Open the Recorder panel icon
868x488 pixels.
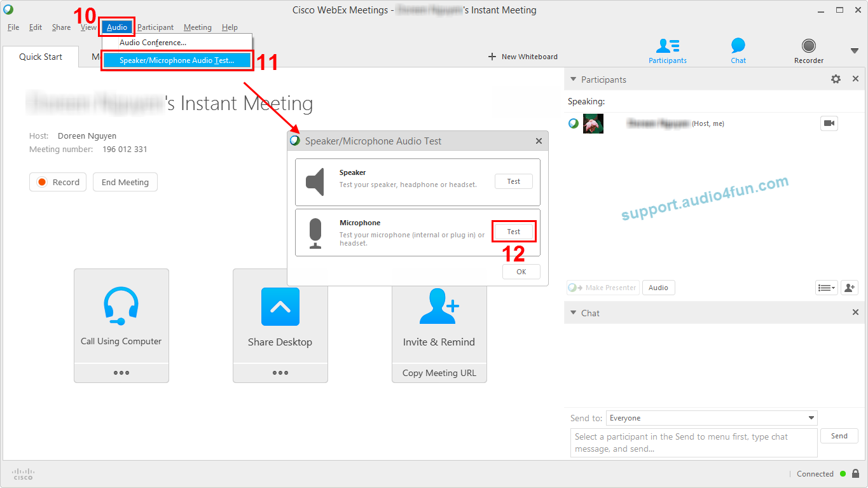[x=809, y=51]
